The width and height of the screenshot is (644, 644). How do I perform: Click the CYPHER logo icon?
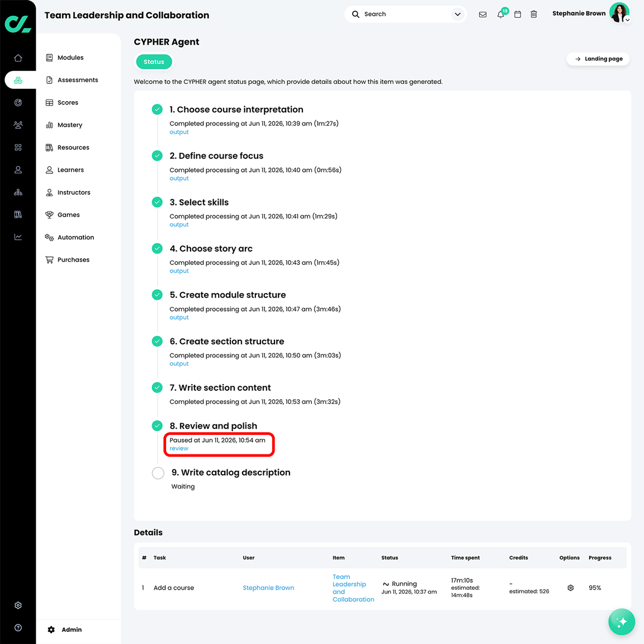pyautogui.click(x=18, y=24)
